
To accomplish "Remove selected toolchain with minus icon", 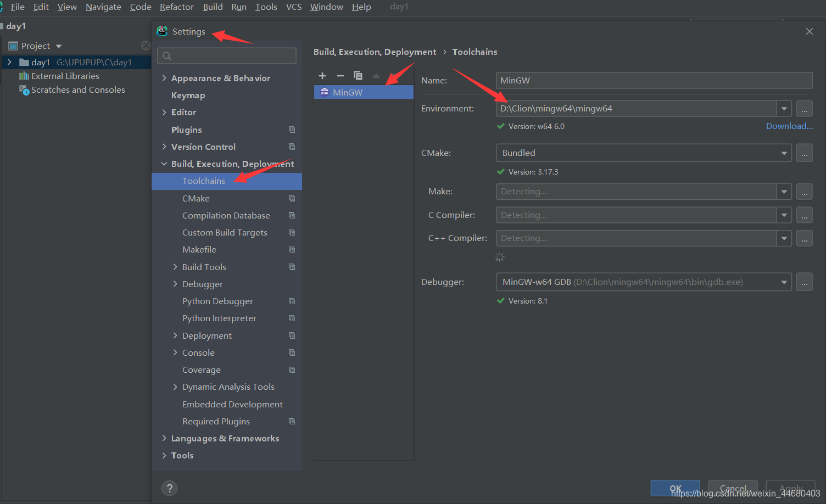I will (x=341, y=76).
